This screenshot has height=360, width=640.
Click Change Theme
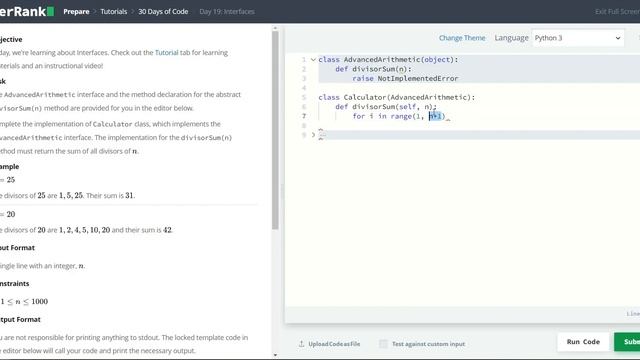point(462,38)
